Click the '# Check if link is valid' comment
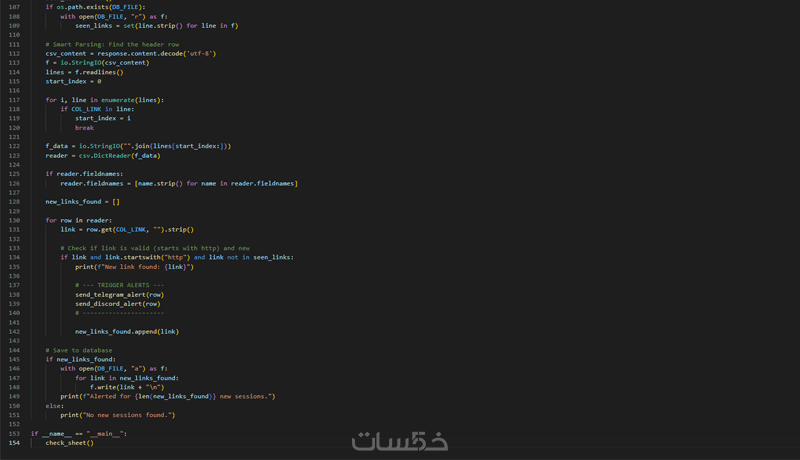The image size is (800, 460). point(155,248)
